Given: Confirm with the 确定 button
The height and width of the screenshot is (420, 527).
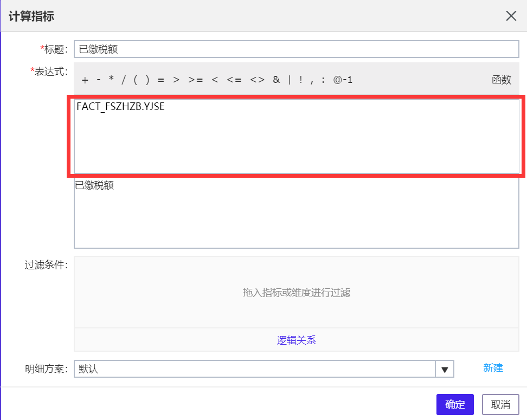Looking at the screenshot, I should click(x=455, y=404).
